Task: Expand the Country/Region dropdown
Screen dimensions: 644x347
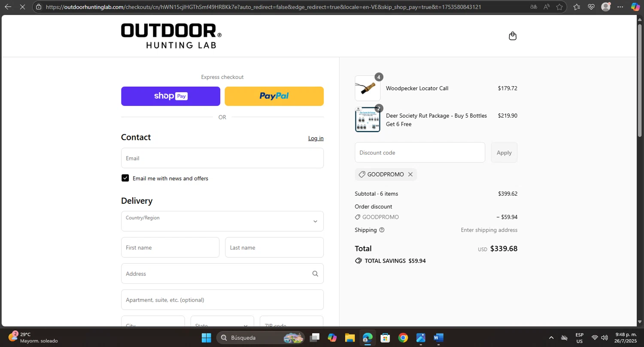Action: tap(222, 221)
